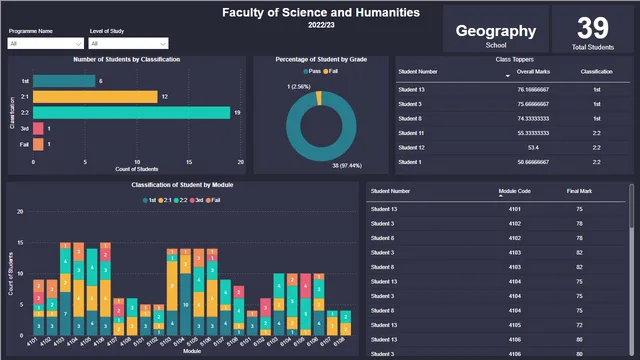Select the Fail bar in classification chart
Image resolution: width=640 pixels, height=360 pixels.
[x=38, y=144]
